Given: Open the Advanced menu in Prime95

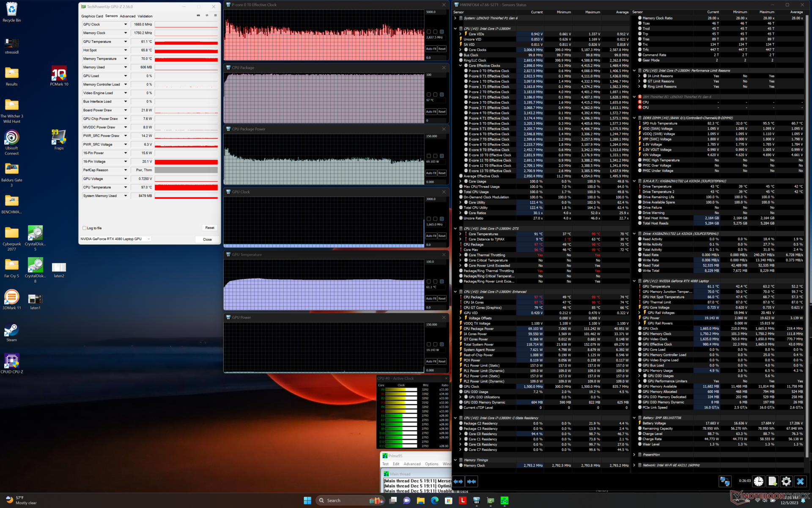Looking at the screenshot, I should (412, 464).
